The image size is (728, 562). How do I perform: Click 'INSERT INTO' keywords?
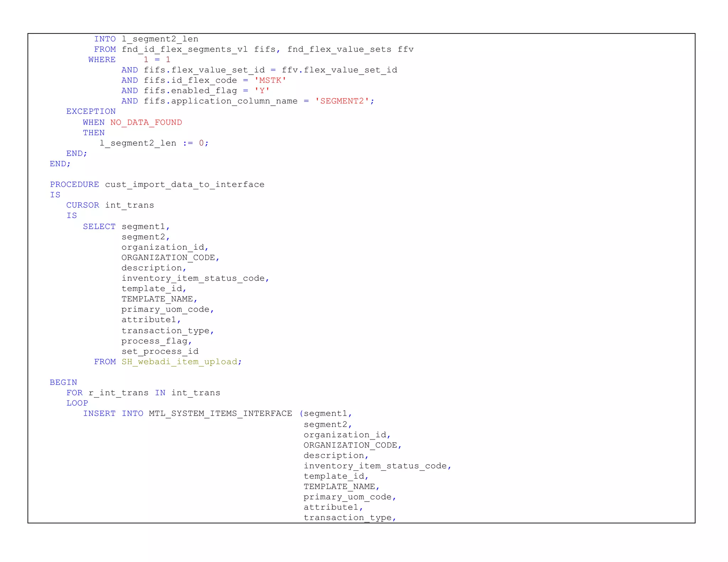(x=113, y=414)
